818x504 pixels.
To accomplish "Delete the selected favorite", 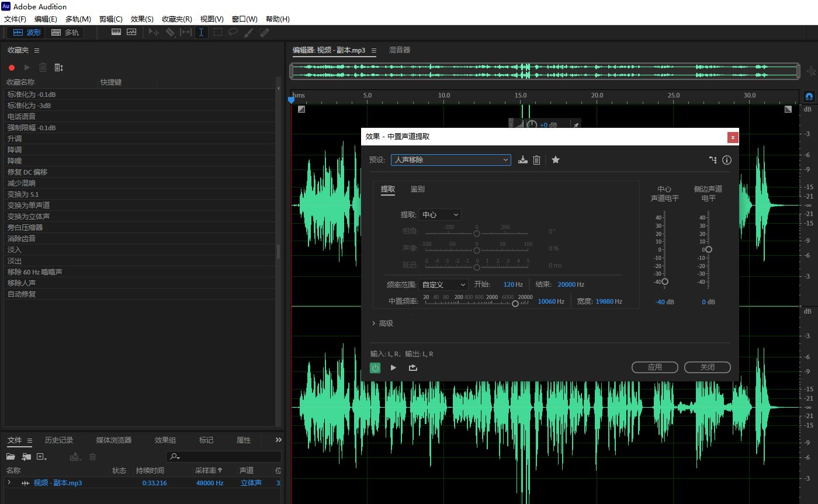I will pos(43,68).
